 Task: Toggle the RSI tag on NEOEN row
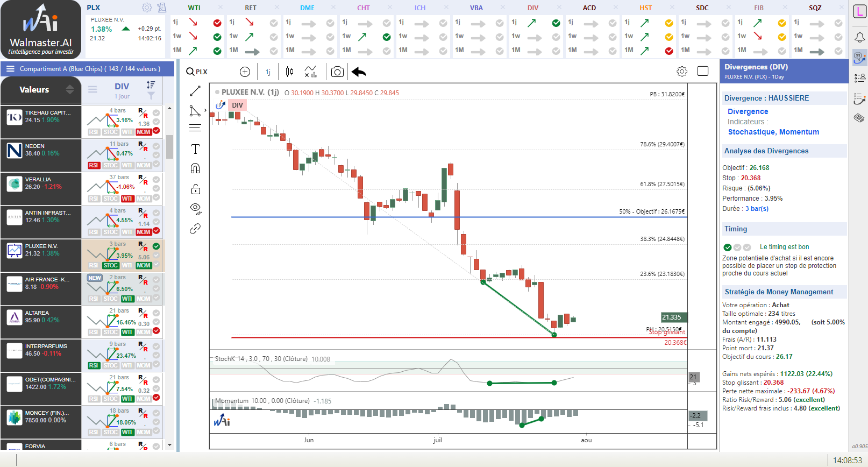point(94,165)
